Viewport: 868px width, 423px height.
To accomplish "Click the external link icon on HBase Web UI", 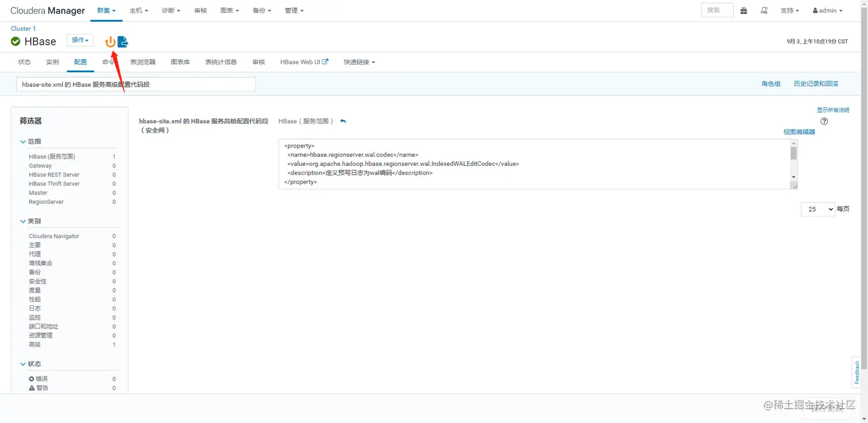I will pos(325,61).
